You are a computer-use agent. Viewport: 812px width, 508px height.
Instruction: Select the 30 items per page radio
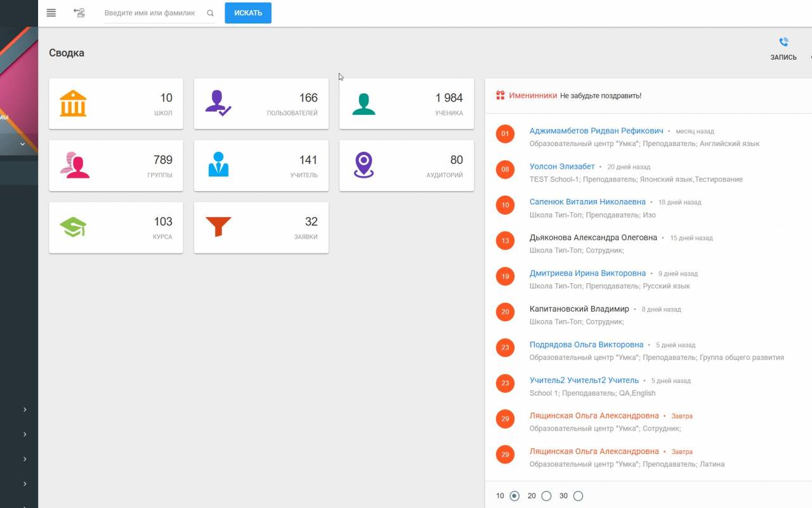pos(578,496)
